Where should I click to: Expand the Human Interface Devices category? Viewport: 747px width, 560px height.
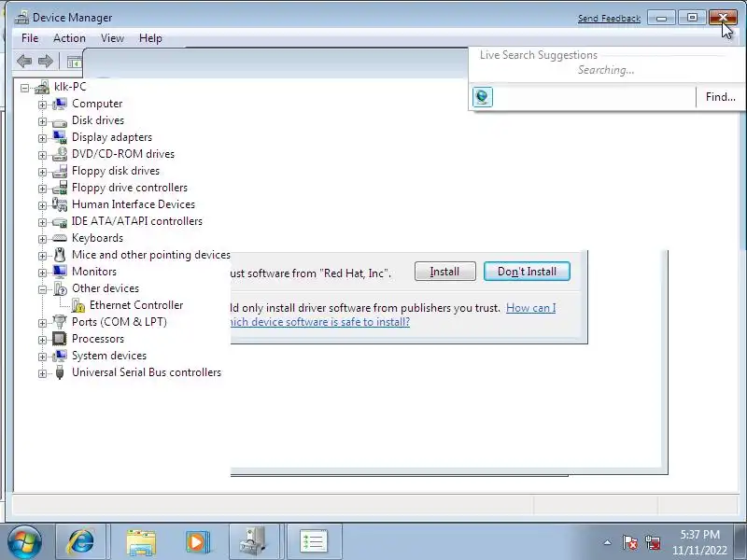pyautogui.click(x=42, y=205)
